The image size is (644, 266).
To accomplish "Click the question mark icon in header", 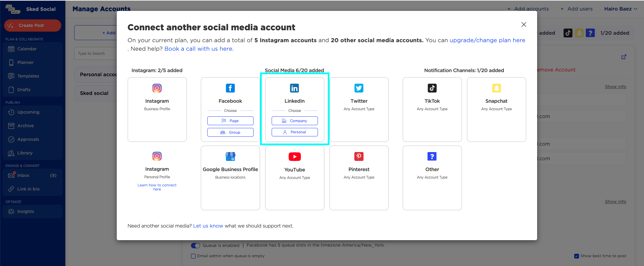I will coord(591,33).
